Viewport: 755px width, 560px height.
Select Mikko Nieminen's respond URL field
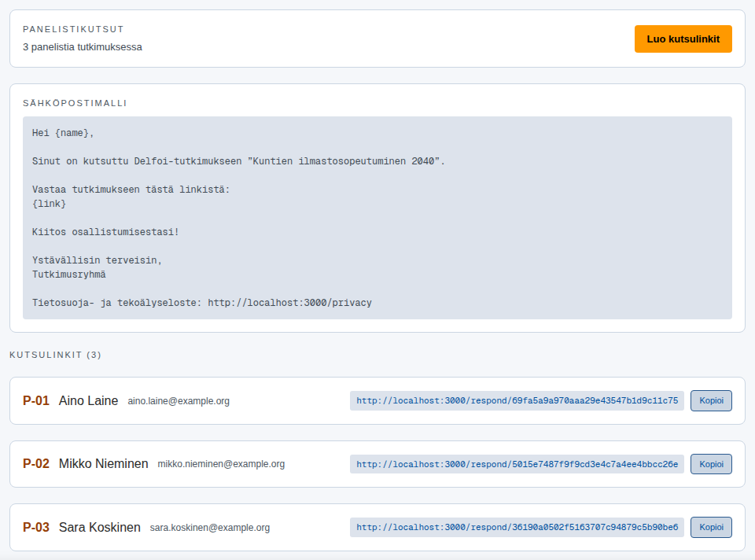[x=517, y=464]
